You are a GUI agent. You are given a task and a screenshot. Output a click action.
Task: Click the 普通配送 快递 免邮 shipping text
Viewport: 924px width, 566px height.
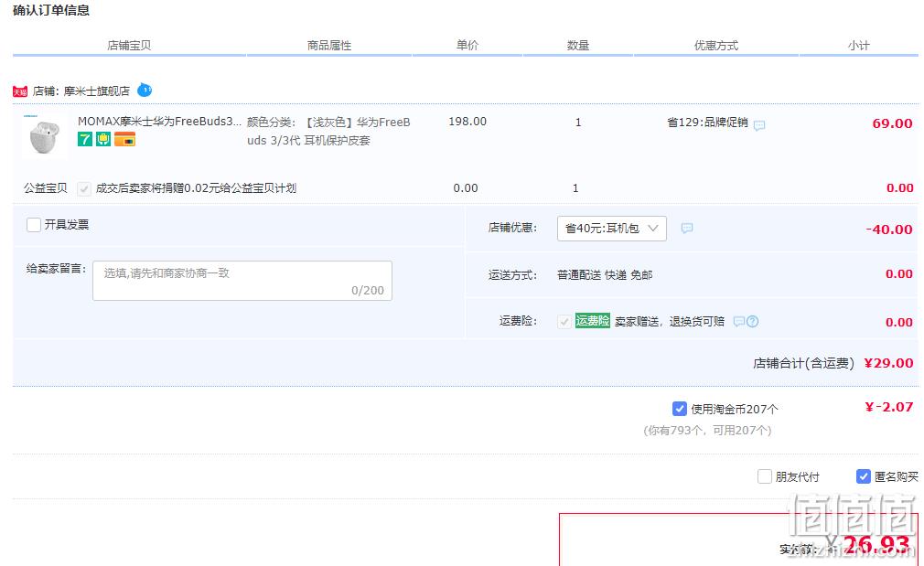[605, 275]
